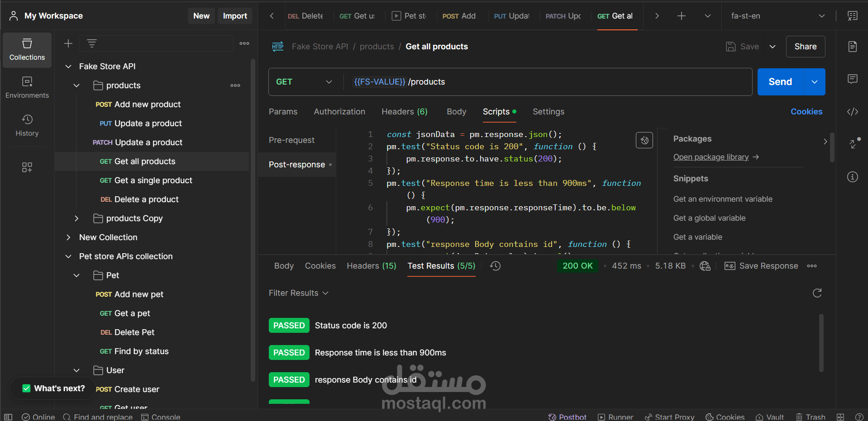
Task: Expand the New Collection
Action: (x=68, y=237)
